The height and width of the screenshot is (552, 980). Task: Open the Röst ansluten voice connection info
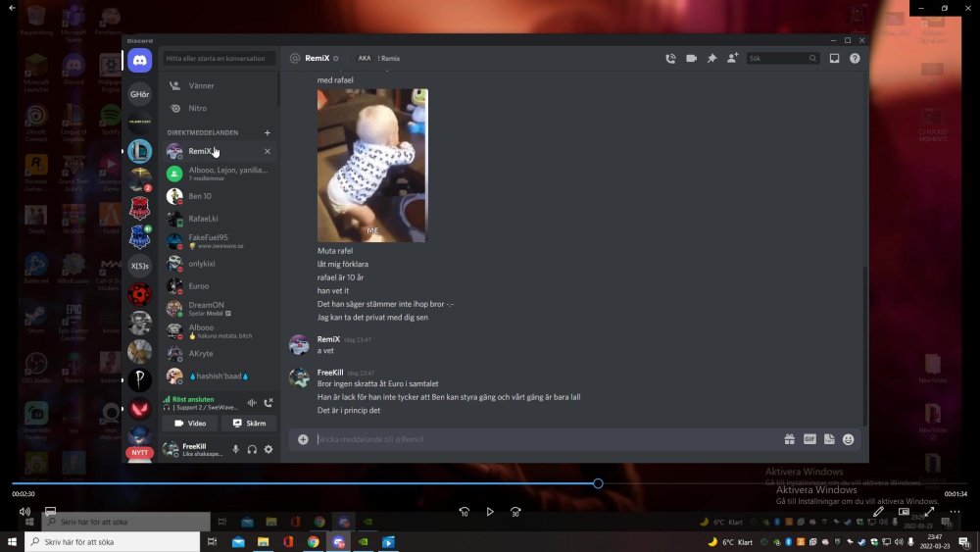point(194,399)
